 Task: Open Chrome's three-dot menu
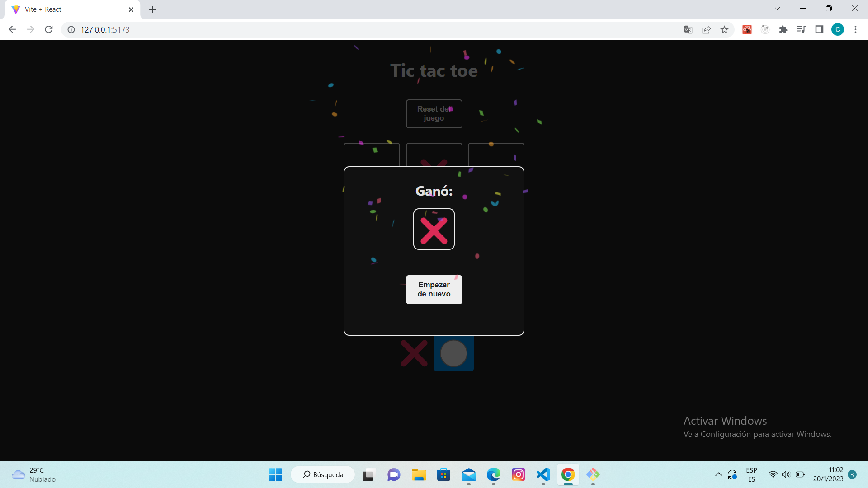pos(855,29)
